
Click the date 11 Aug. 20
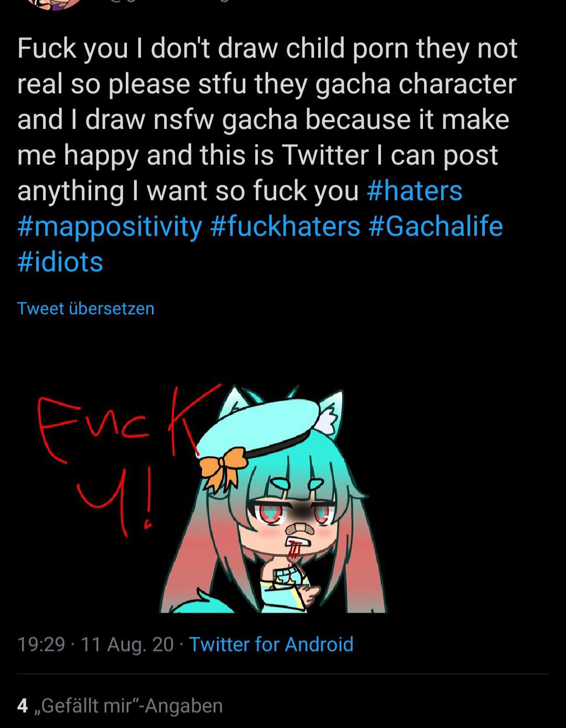127,644
